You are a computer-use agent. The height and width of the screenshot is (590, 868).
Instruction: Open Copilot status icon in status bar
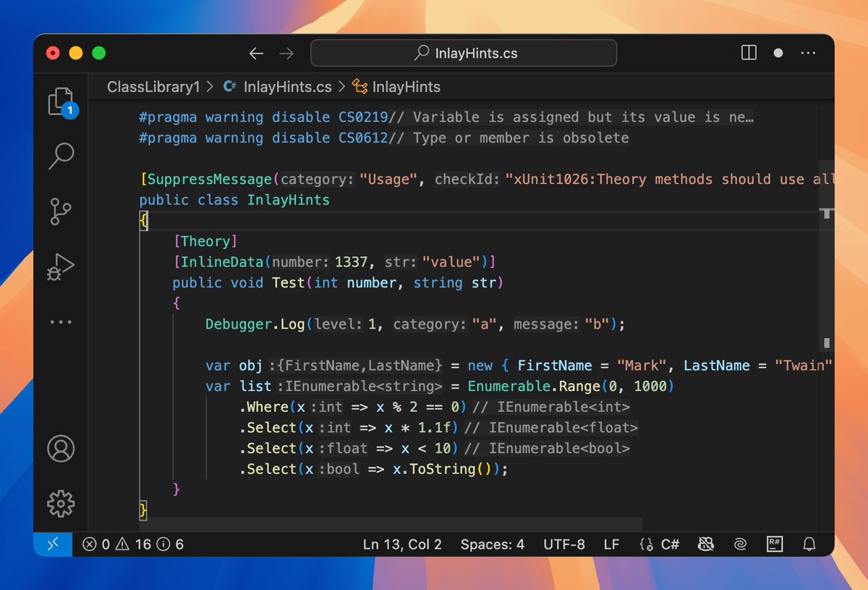point(707,544)
